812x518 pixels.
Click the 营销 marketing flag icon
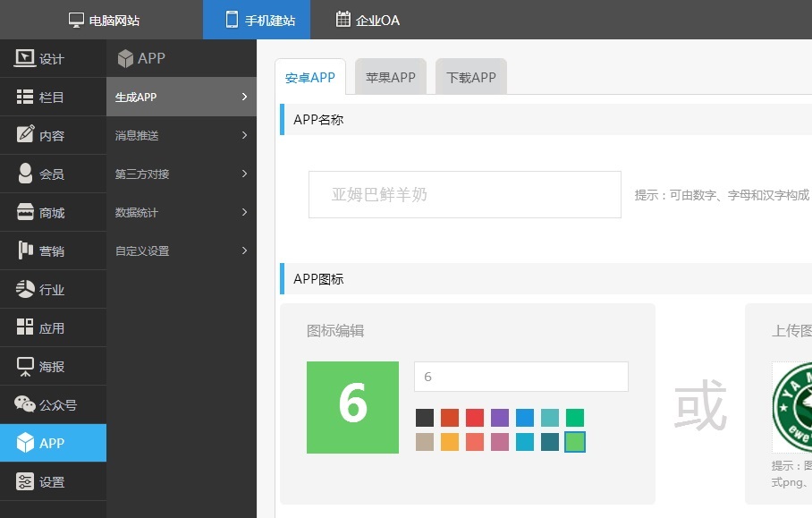click(25, 251)
